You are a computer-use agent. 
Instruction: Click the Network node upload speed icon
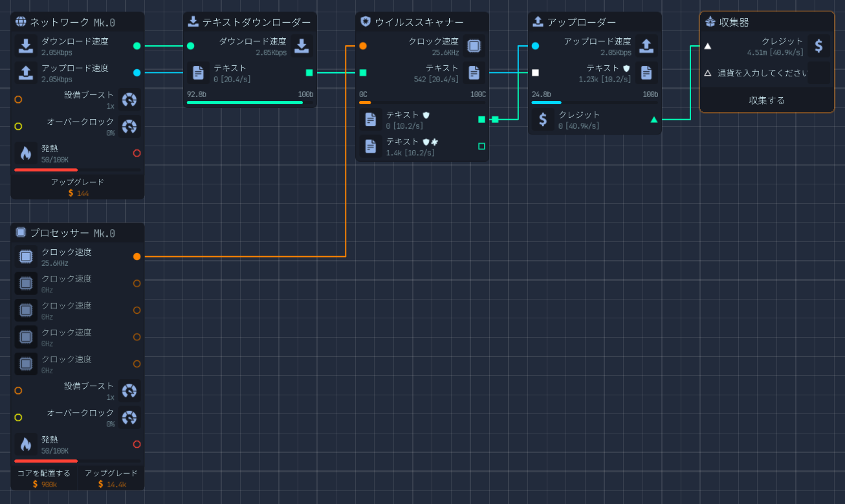coord(26,72)
